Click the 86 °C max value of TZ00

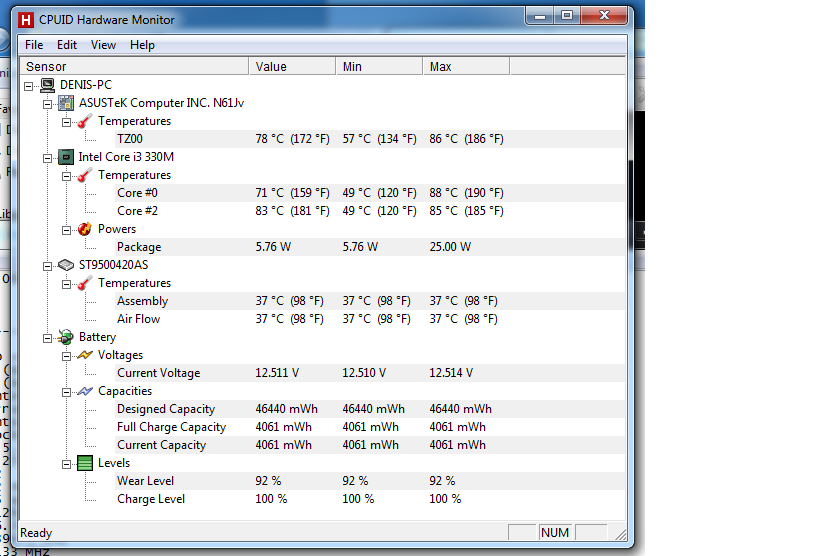coord(466,139)
